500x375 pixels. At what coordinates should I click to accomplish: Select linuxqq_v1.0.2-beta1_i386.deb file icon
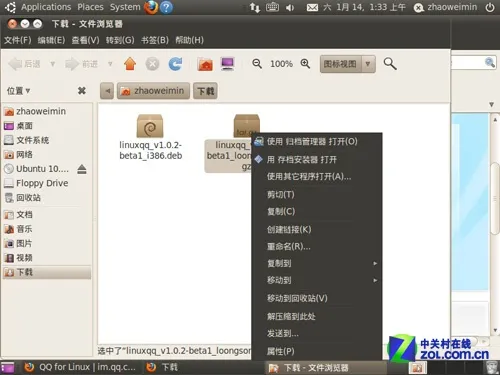coord(150,126)
